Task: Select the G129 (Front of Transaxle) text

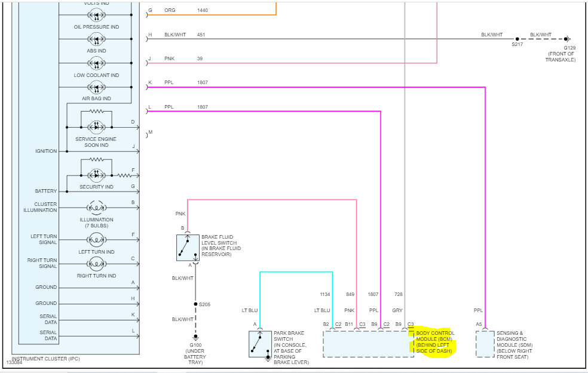Action: (561, 54)
